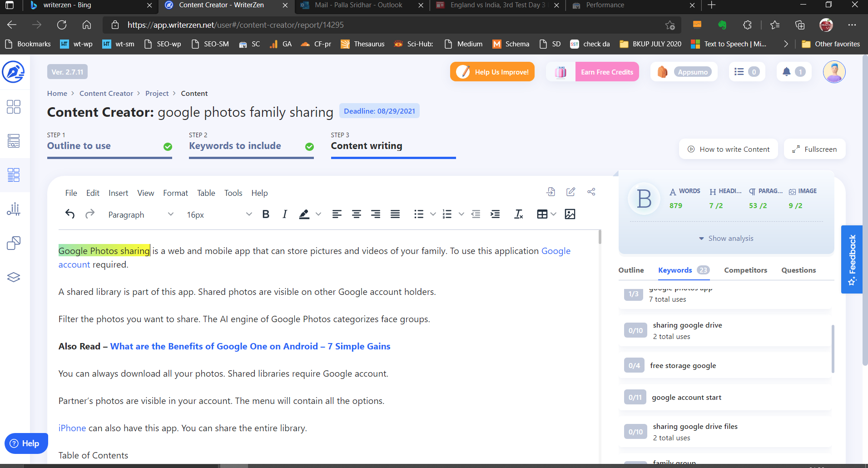The height and width of the screenshot is (468, 868).
Task: Open the Format menu
Action: point(175,193)
